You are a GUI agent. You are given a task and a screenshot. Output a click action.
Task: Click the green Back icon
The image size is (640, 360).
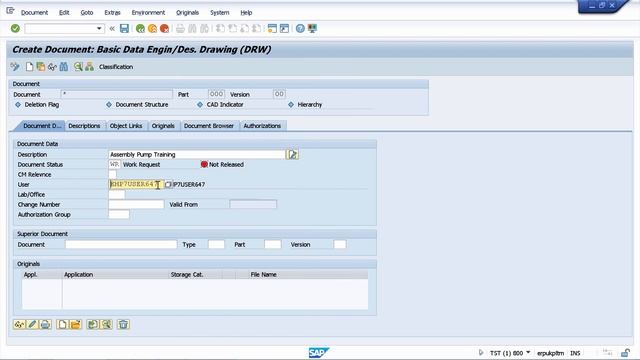click(x=140, y=28)
